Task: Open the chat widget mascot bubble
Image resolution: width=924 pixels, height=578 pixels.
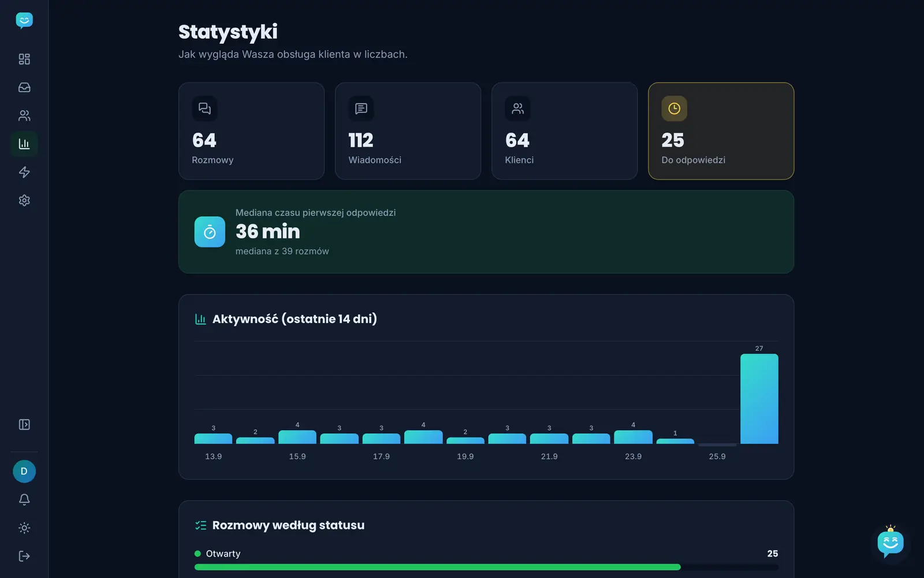Action: (x=891, y=542)
